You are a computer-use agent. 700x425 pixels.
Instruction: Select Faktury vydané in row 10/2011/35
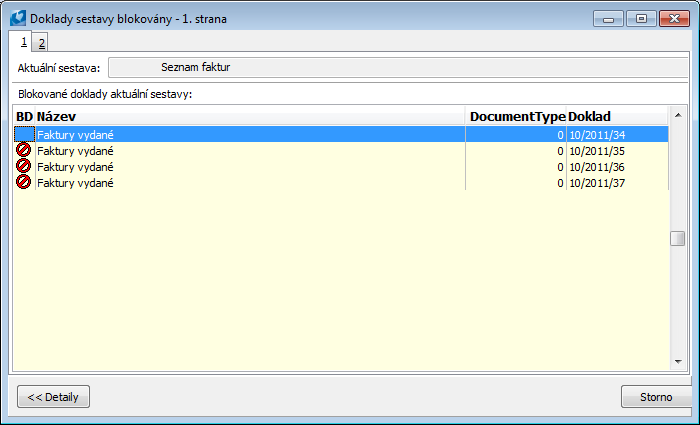click(x=75, y=151)
